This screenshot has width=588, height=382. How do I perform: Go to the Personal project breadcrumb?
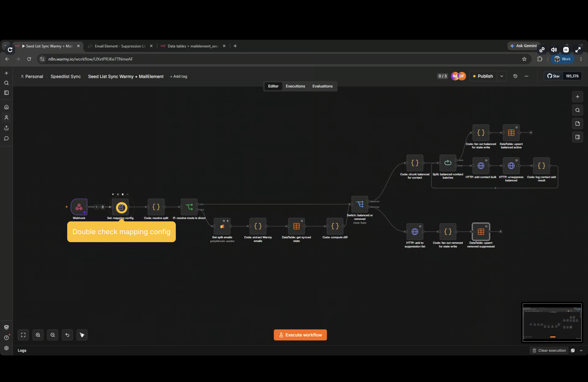32,77
